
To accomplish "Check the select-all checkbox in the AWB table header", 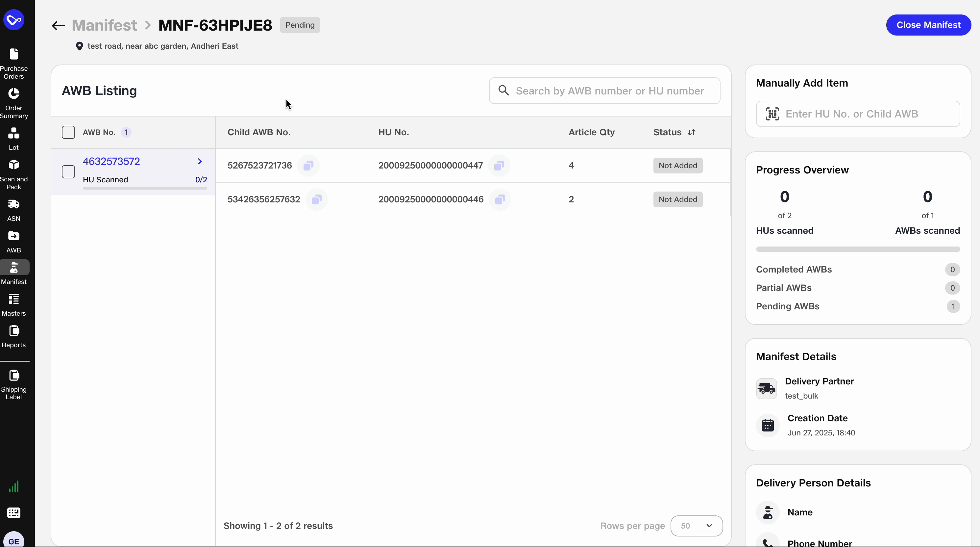I will tap(68, 132).
